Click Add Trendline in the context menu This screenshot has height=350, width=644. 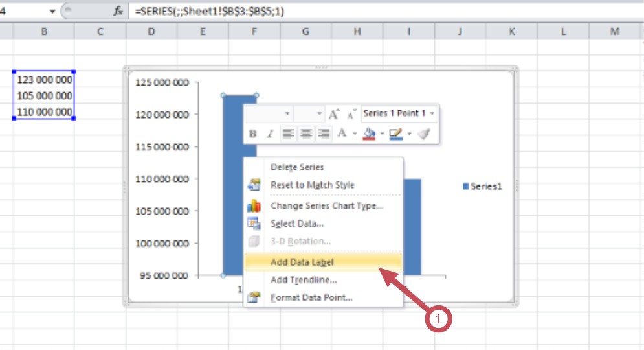pos(304,280)
